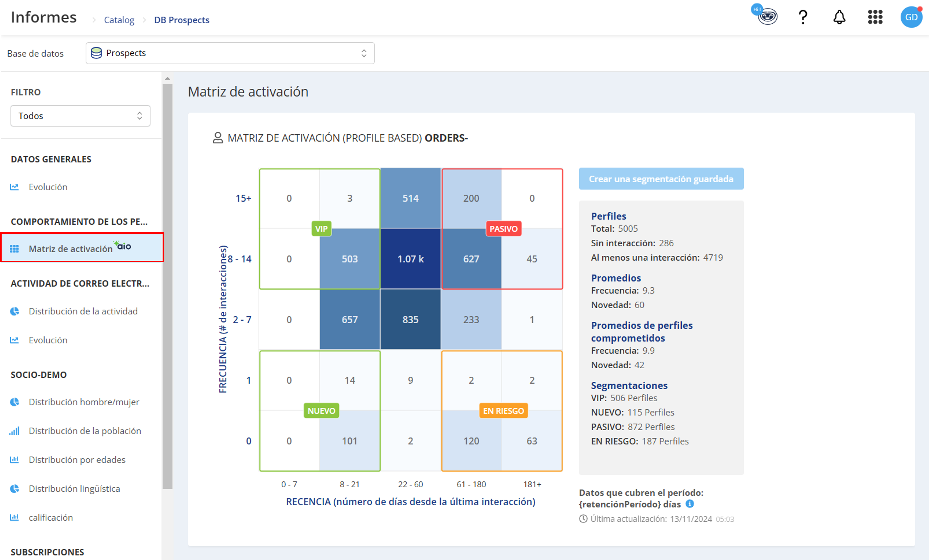The width and height of the screenshot is (929, 560).
Task: Click the VIP segment label
Action: coord(321,229)
